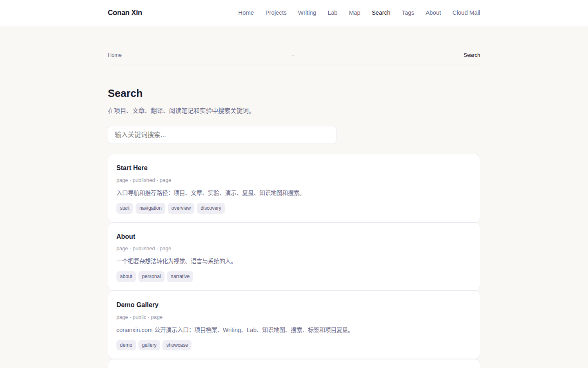Screen dimensions: 588x368
Task: Open the Tags page from navigation
Action: pyautogui.click(x=408, y=13)
